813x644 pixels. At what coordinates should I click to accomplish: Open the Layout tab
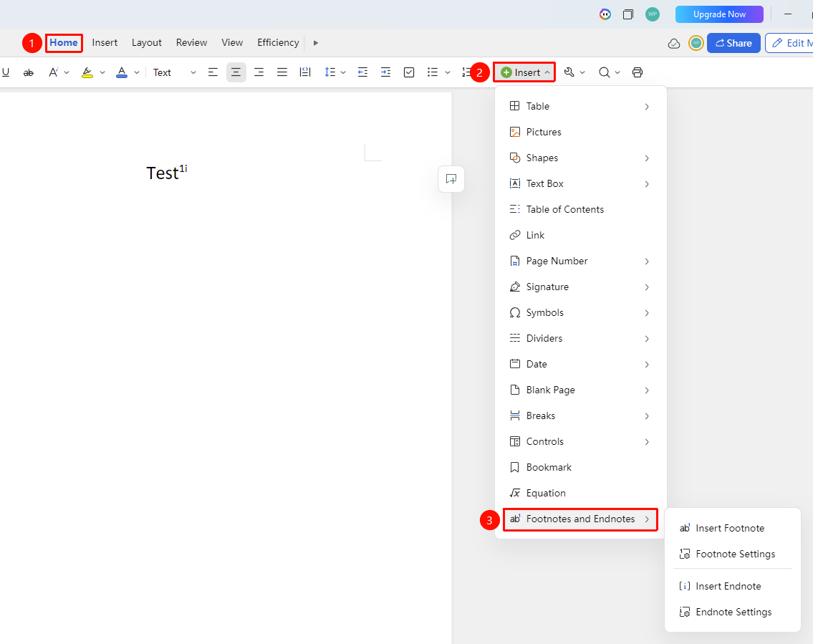[147, 42]
